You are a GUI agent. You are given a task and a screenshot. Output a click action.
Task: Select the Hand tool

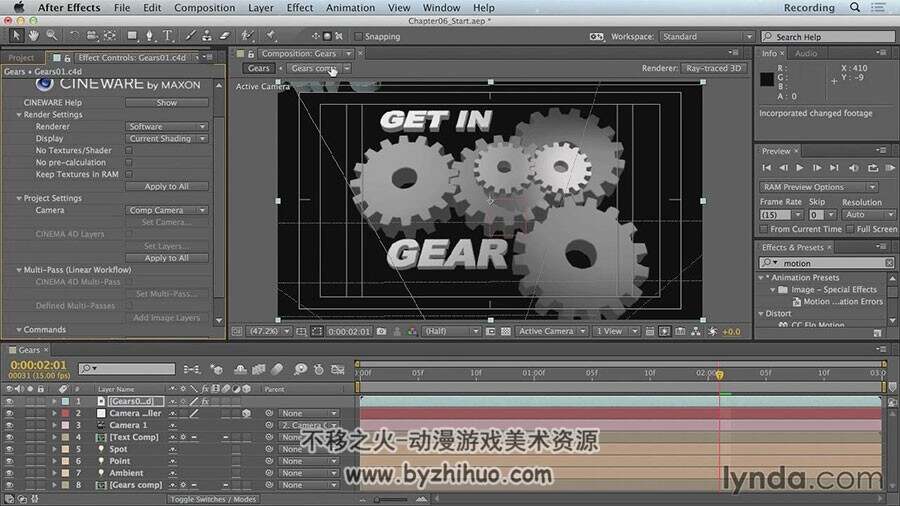[x=34, y=36]
